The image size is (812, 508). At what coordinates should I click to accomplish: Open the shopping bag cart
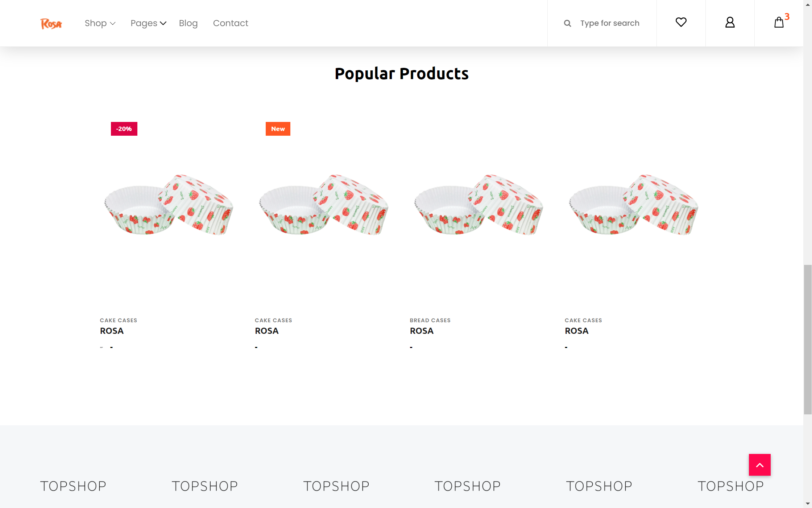click(779, 22)
